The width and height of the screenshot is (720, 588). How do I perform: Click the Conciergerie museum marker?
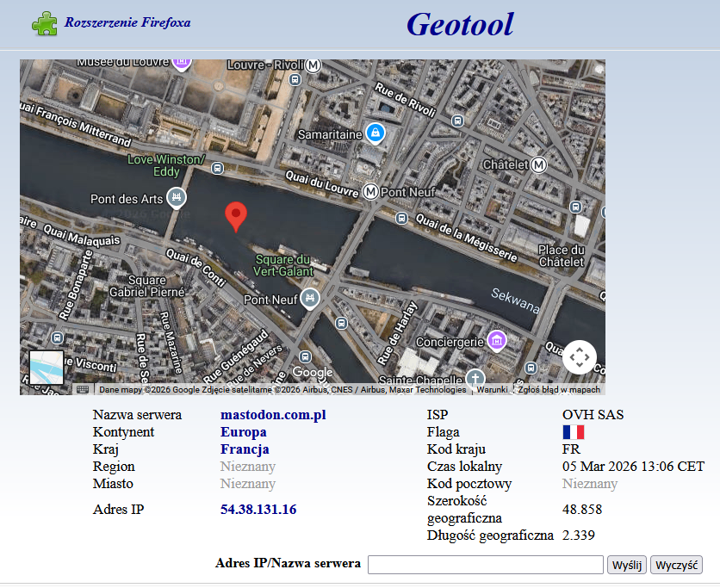[496, 341]
